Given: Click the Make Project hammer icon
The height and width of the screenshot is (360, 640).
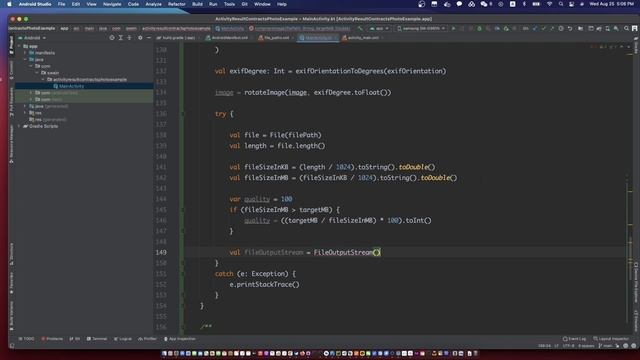Looking at the screenshot, I should (x=360, y=29).
